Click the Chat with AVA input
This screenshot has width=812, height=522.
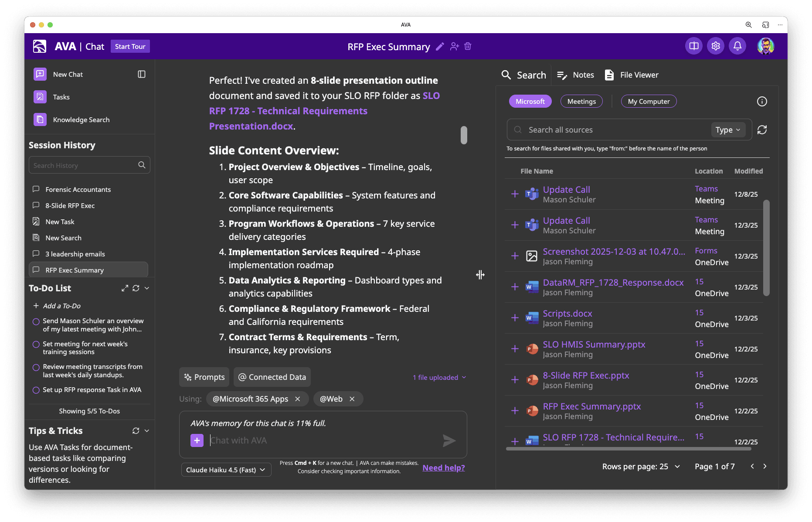coord(323,440)
